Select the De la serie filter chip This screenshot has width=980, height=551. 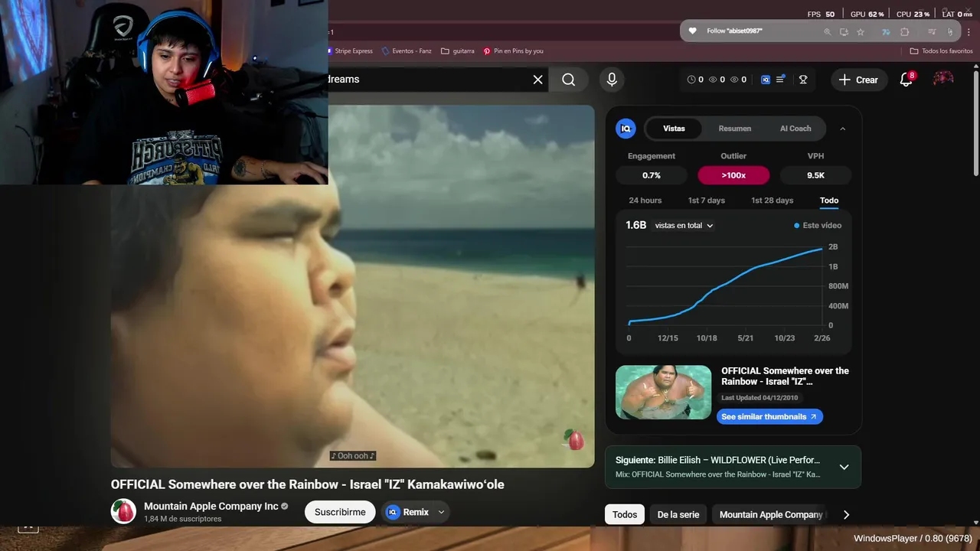tap(678, 514)
